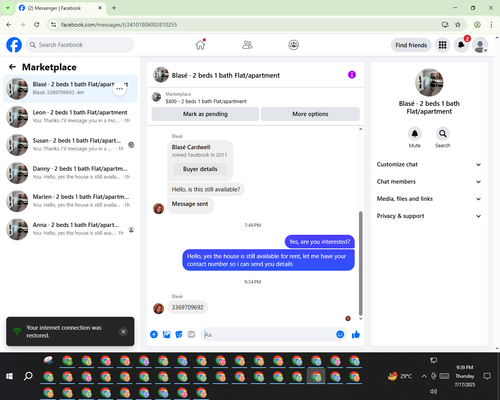Open a new browser tab
The image size is (500, 400).
point(114,8)
